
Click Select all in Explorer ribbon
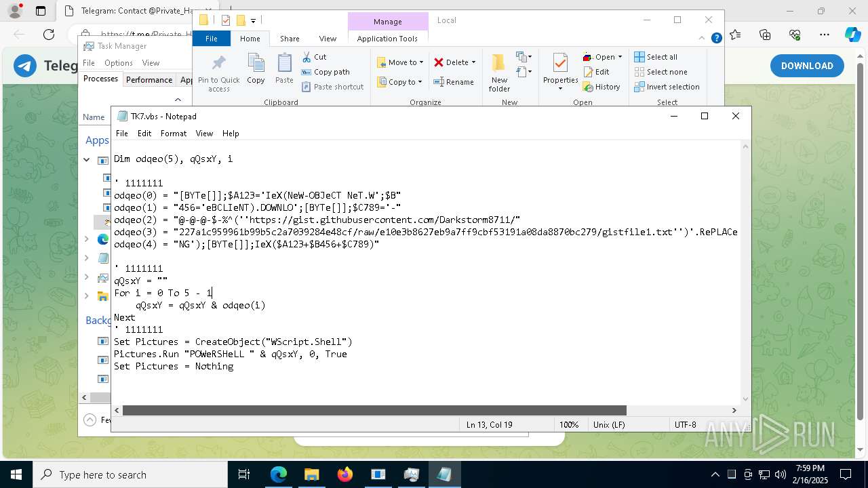point(656,57)
